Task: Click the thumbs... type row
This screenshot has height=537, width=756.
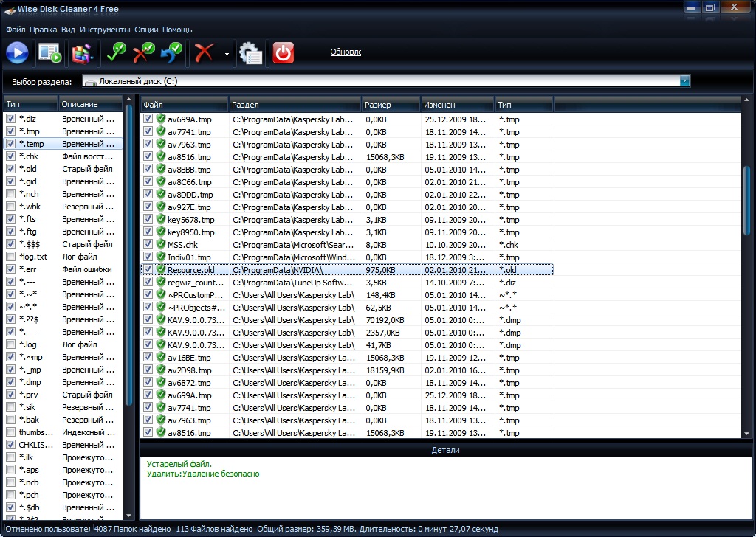Action: [x=63, y=432]
